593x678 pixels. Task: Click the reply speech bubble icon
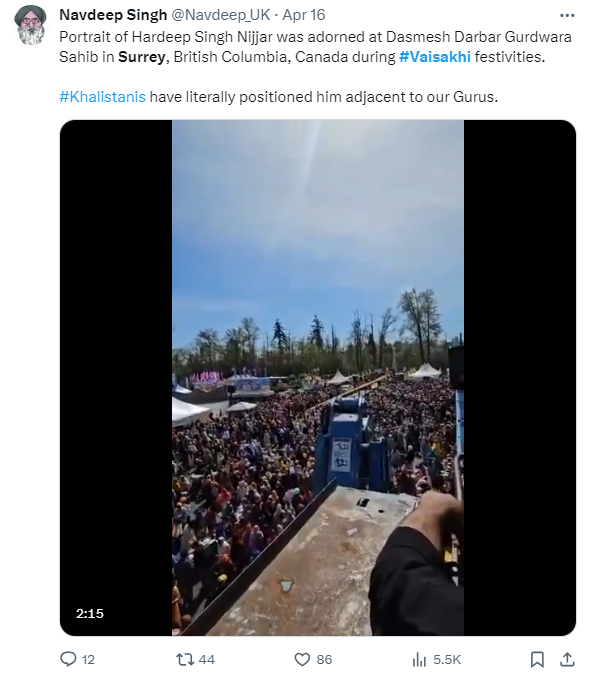[68, 659]
